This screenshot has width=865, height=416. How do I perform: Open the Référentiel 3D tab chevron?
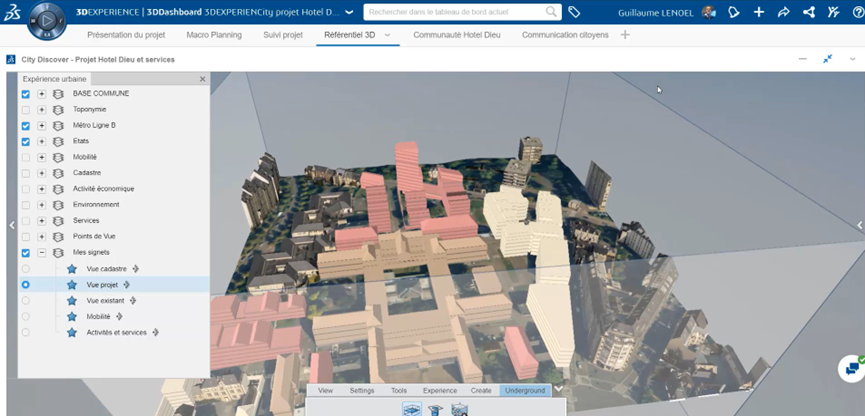coord(387,35)
